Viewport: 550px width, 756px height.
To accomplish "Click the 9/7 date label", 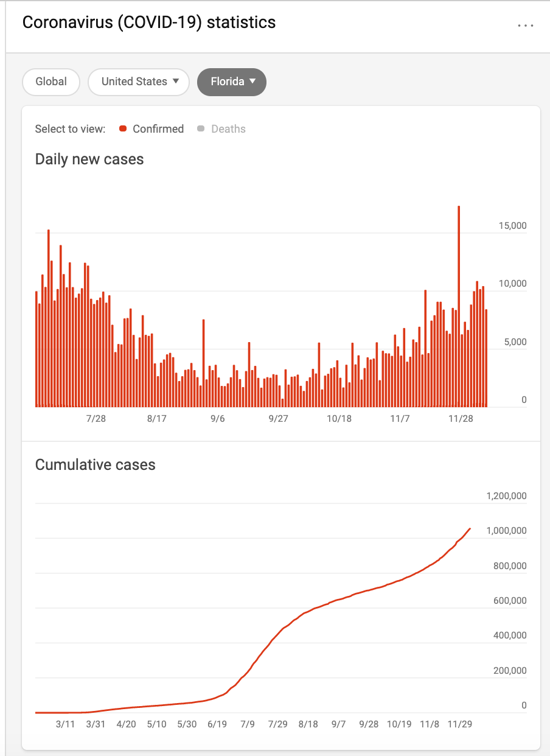I will (x=339, y=724).
